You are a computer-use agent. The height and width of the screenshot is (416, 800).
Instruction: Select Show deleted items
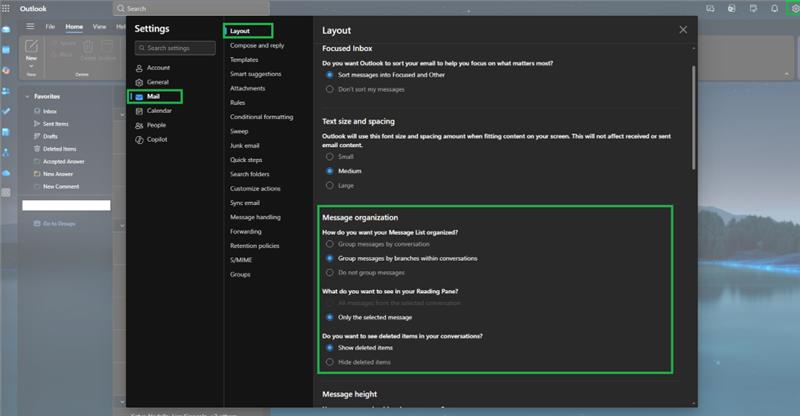330,348
